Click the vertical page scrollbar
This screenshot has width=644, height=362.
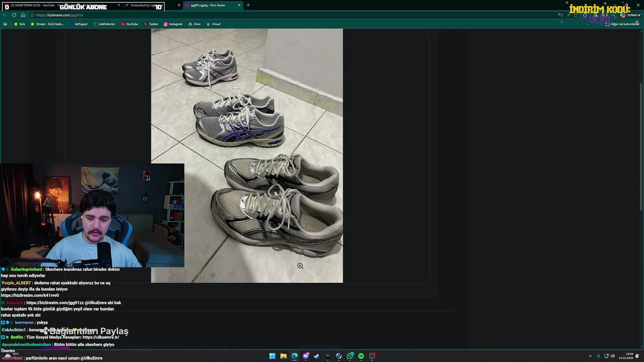pos(641,146)
